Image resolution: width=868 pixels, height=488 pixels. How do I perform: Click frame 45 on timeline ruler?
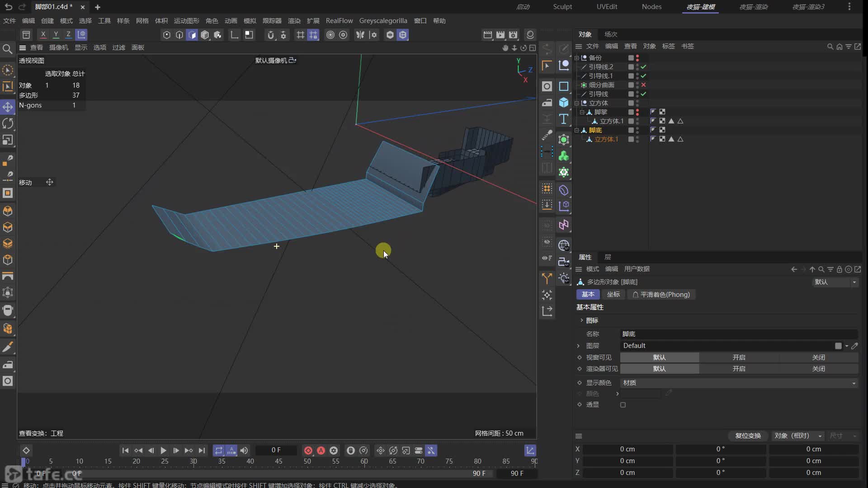click(278, 461)
